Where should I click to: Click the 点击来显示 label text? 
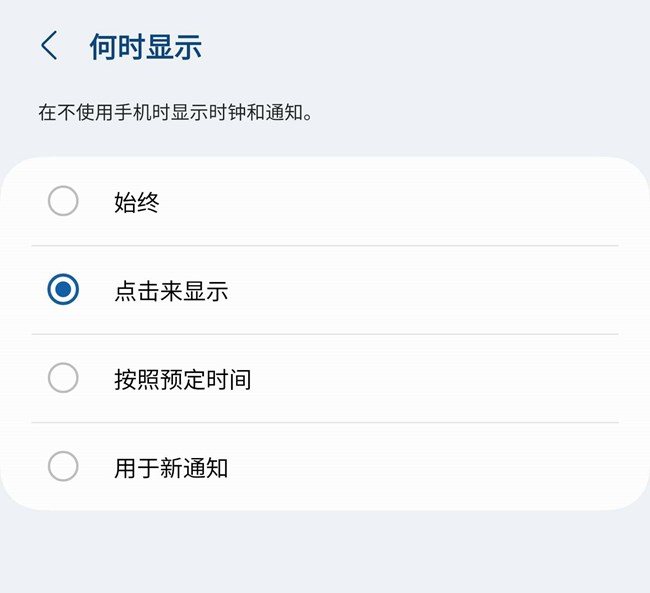pyautogui.click(x=171, y=291)
